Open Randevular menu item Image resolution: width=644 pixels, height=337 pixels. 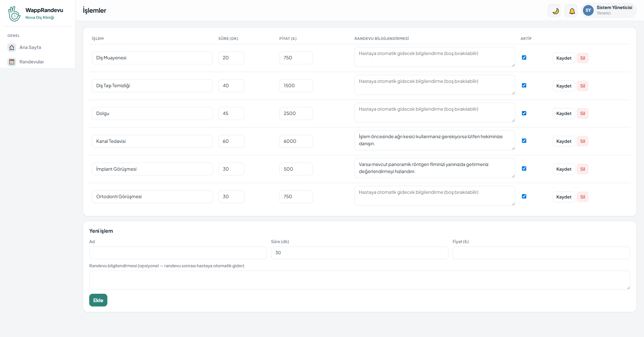point(38,62)
